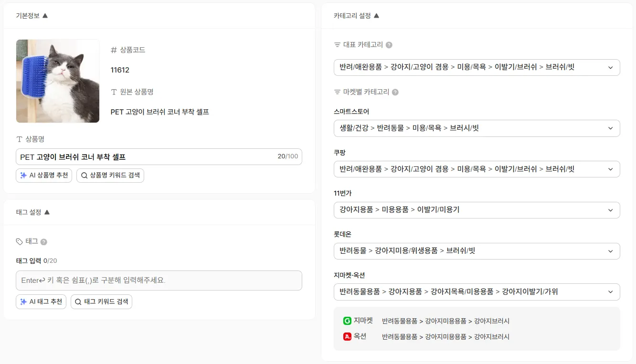The width and height of the screenshot is (636, 364).
Task: Click the Auction logo icon
Action: [x=347, y=336]
